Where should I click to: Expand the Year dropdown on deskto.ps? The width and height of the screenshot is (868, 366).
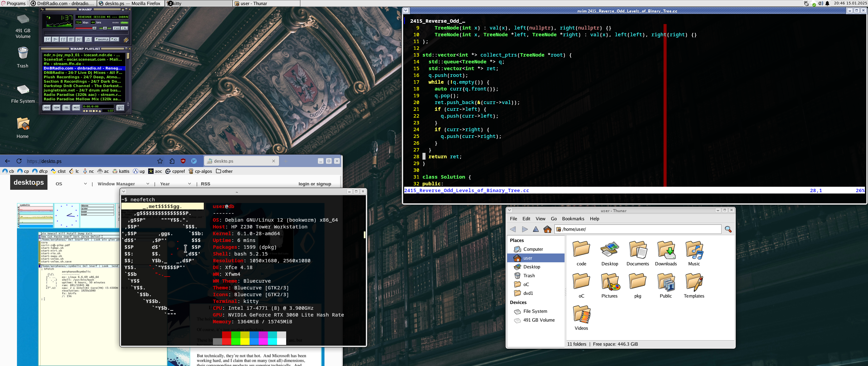point(175,184)
